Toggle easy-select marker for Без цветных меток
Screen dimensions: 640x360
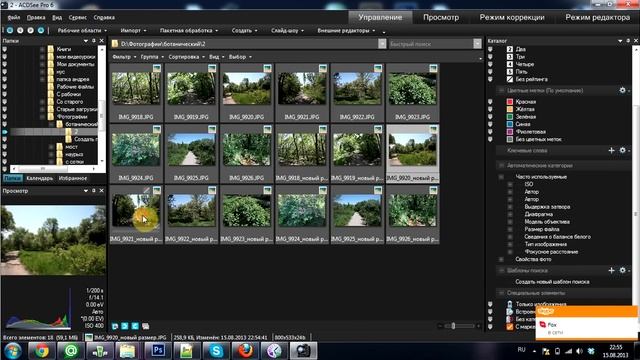click(490, 139)
